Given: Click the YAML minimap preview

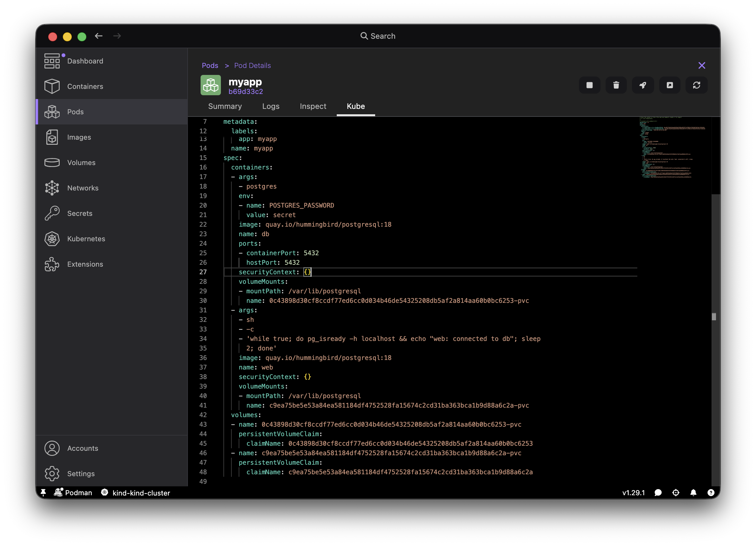Looking at the screenshot, I should tap(672, 148).
